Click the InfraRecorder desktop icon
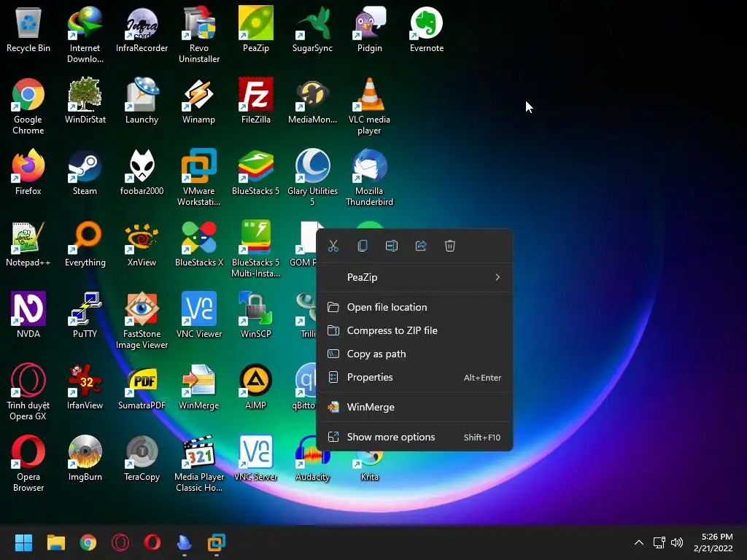Image resolution: width=747 pixels, height=560 pixels. tap(142, 28)
